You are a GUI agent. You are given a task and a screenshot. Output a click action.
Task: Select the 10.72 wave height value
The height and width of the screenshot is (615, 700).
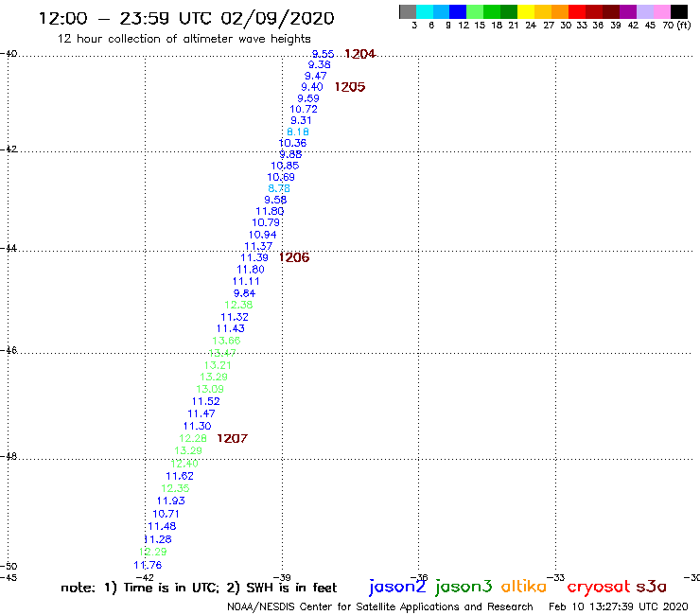[304, 110]
